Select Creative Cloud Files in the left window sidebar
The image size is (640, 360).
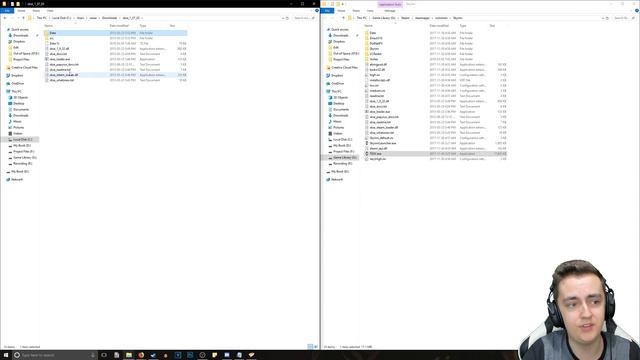pos(24,67)
